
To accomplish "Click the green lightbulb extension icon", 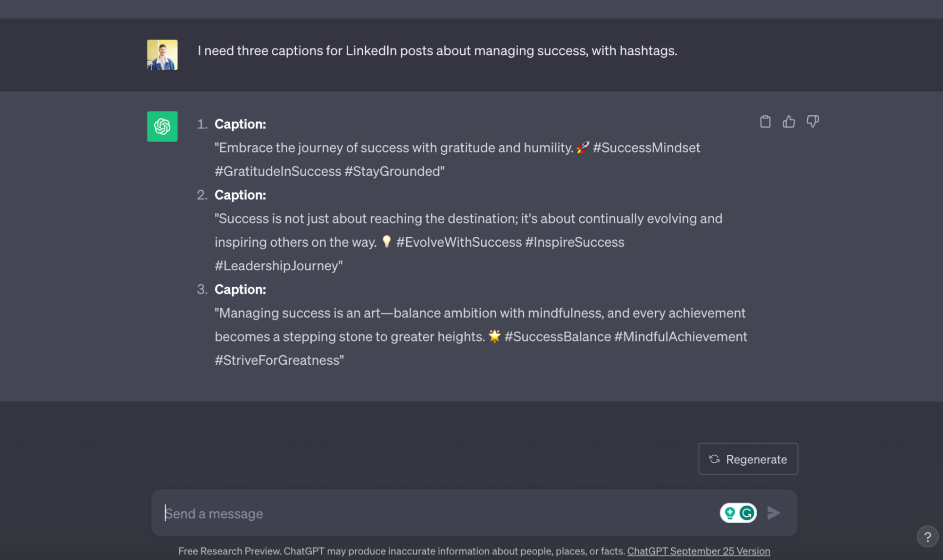I will pyautogui.click(x=730, y=513).
